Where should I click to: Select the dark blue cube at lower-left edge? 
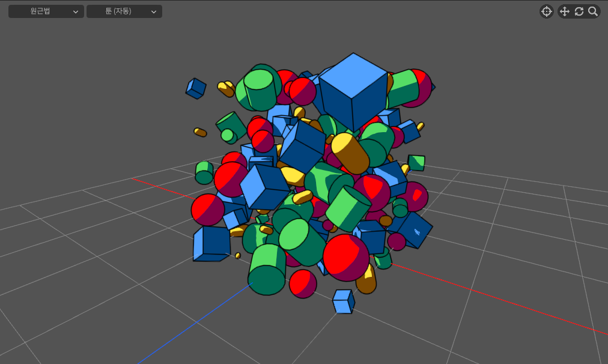coord(211,243)
